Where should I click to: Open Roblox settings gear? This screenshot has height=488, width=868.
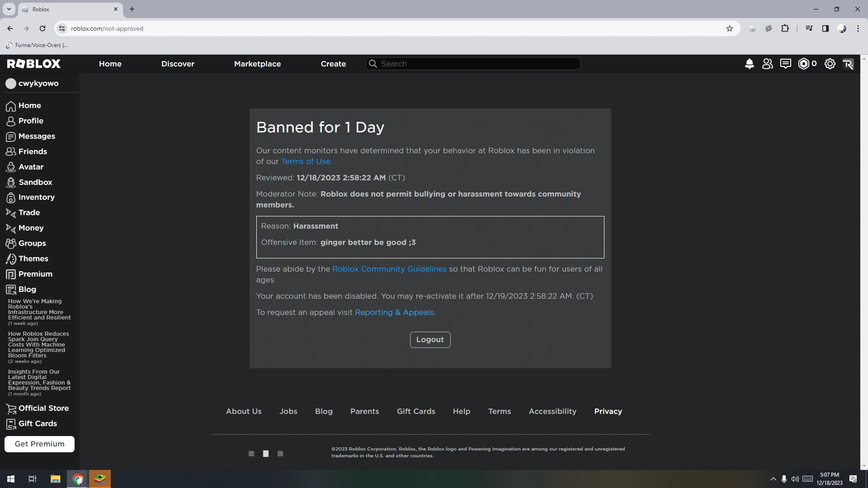pyautogui.click(x=830, y=64)
